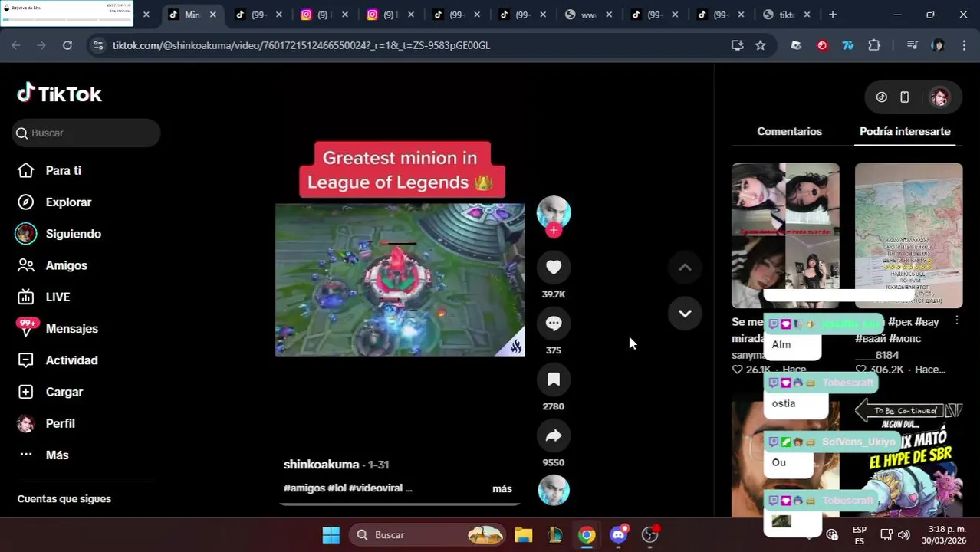Open Chrome extensions puzzle icon
Screen dimensions: 980x552
point(874,45)
